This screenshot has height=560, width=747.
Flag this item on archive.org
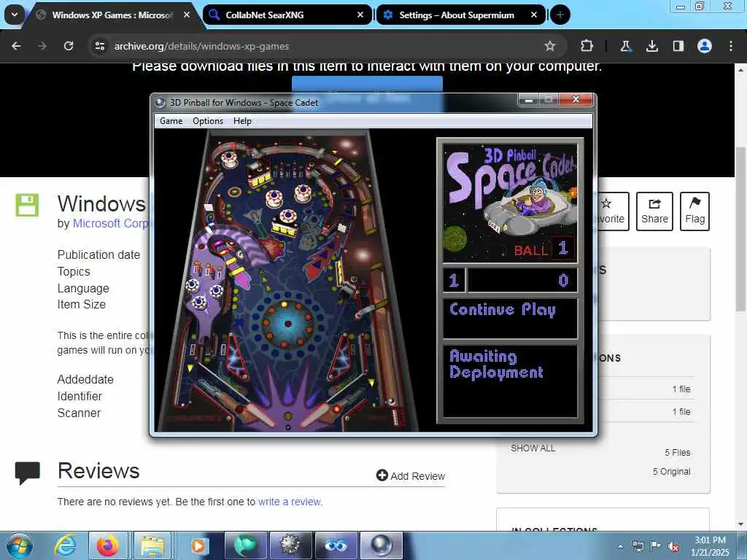[x=694, y=211]
